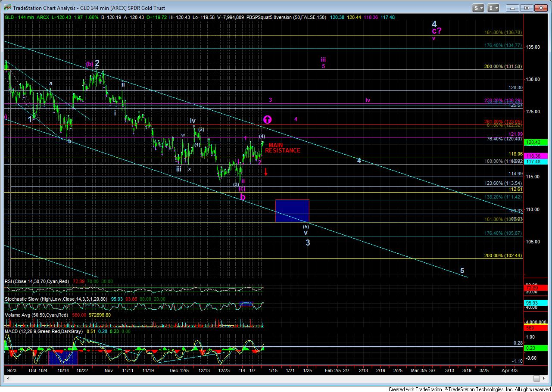552x392 pixels.
Task: Click the 161.80% (136.78) fib label
Action: click(504, 32)
